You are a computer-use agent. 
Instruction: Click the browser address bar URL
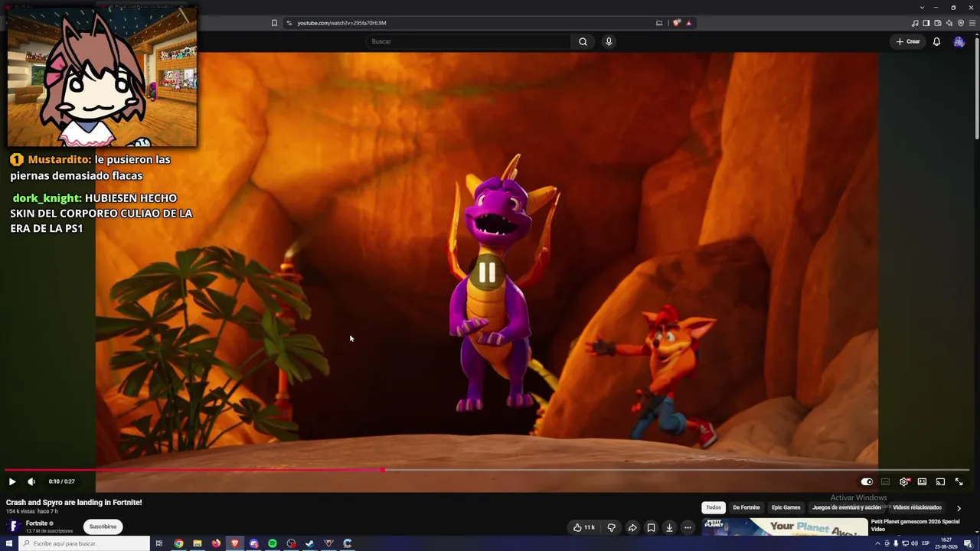click(341, 23)
